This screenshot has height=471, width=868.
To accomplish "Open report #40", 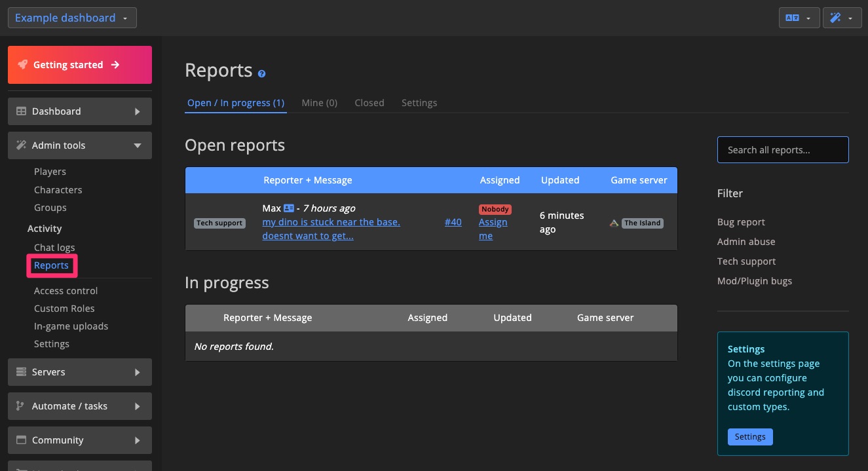I will (453, 222).
